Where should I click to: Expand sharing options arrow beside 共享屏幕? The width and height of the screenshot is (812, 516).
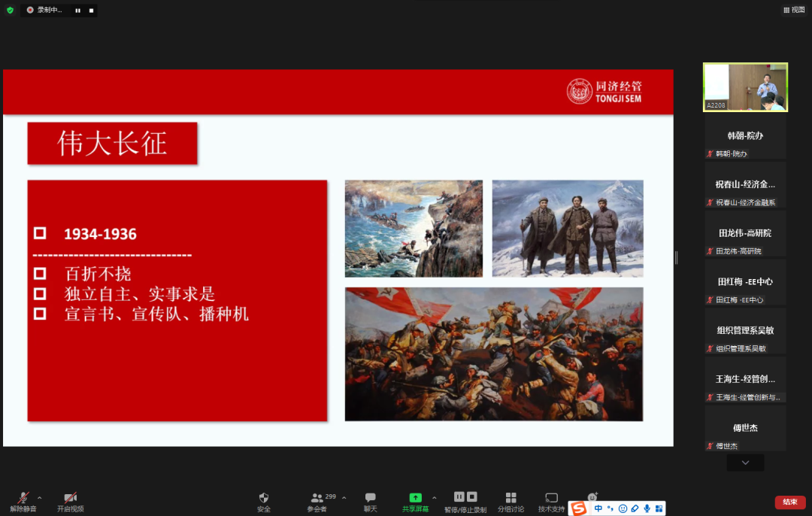434,498
